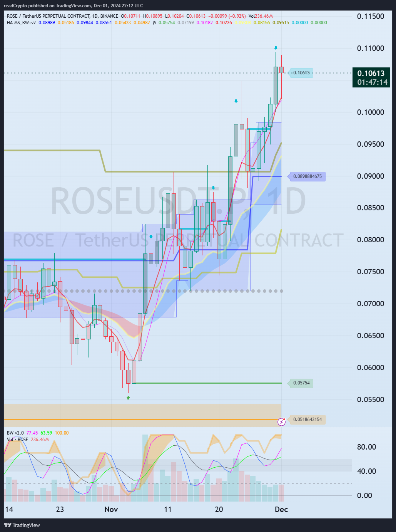Click Vol236.46M in the top symbol legend

(x=261, y=16)
